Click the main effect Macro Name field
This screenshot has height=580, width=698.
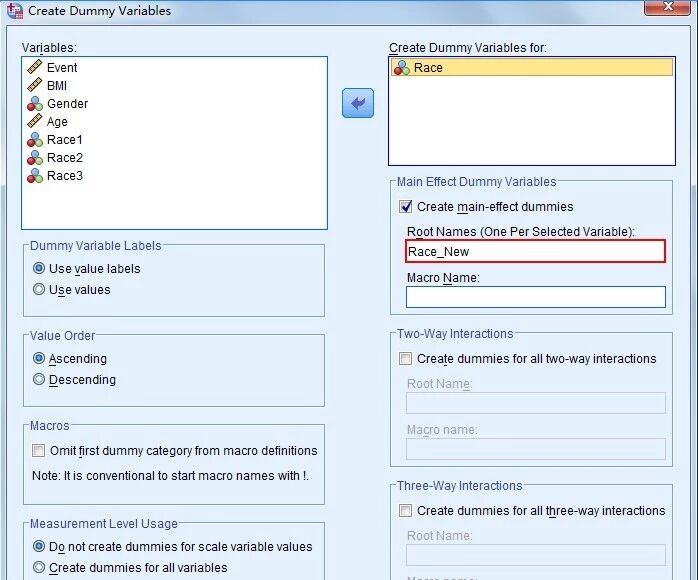click(536, 297)
